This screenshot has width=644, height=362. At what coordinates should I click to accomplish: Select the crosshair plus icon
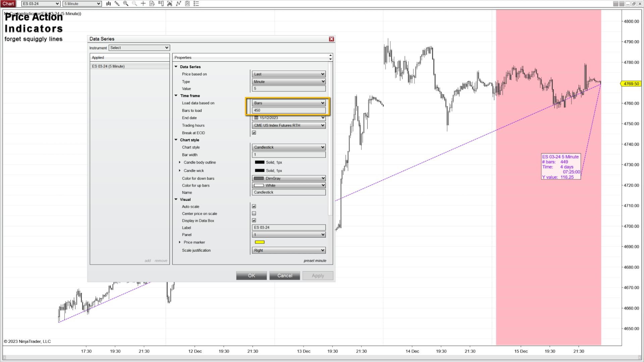[143, 4]
